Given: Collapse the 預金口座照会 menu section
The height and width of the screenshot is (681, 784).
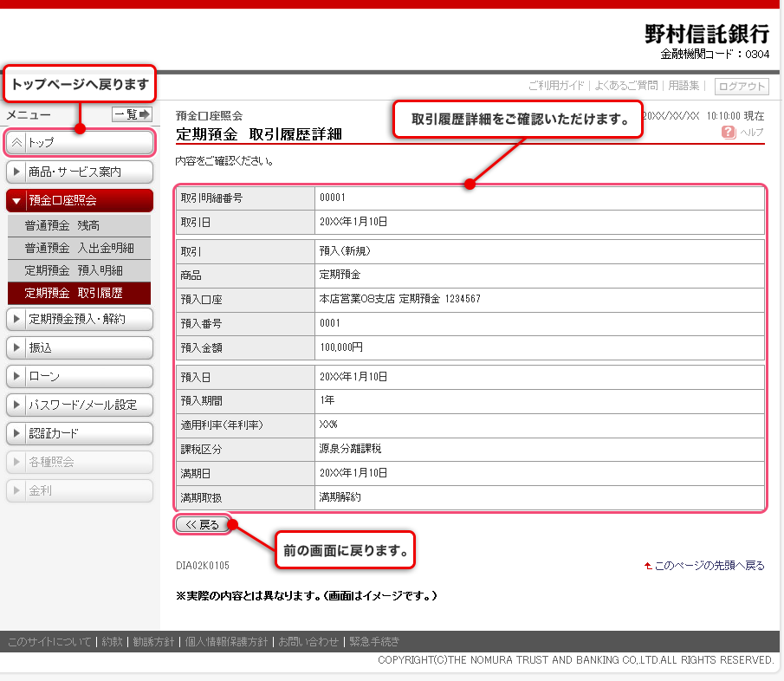Looking at the screenshot, I should coord(80,200).
